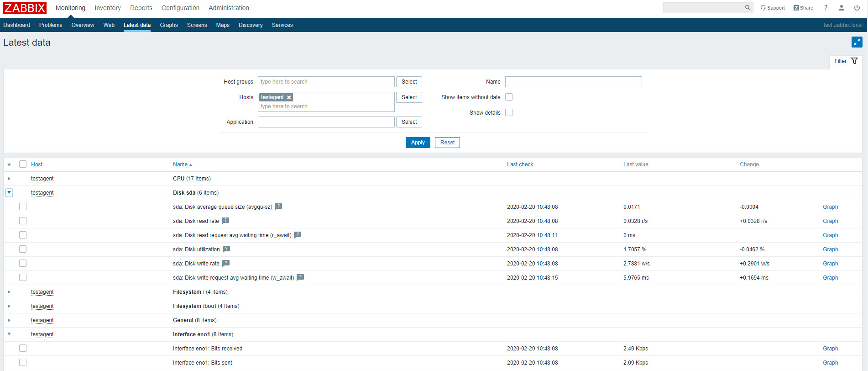
Task: Click help icon beside Disk utilization
Action: click(x=226, y=249)
